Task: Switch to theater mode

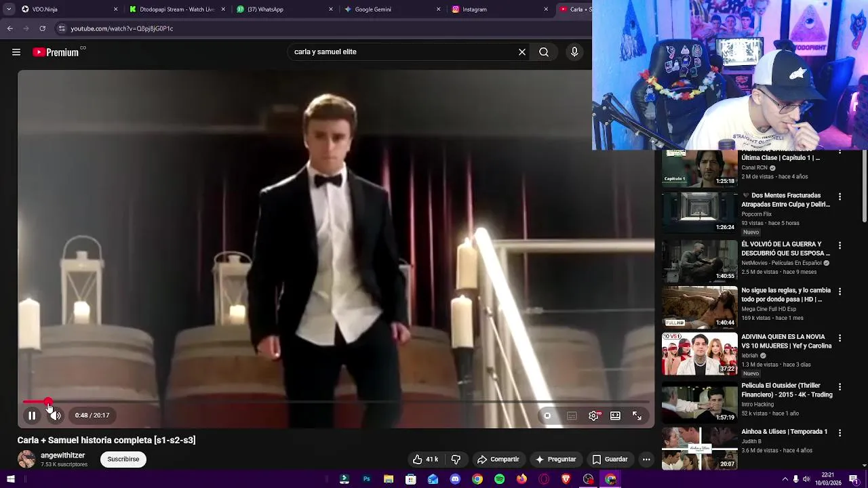Action: click(615, 415)
